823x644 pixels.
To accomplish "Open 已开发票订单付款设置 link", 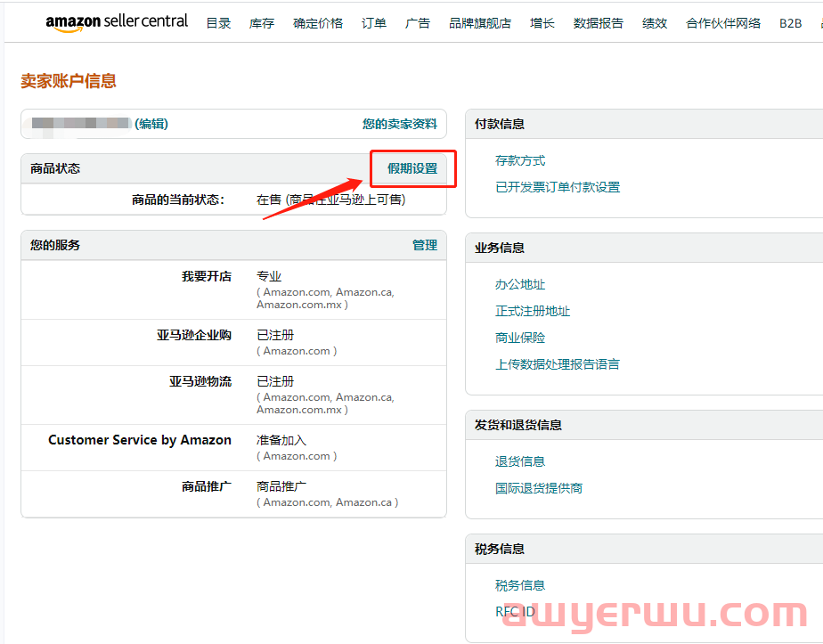I will tap(558, 187).
